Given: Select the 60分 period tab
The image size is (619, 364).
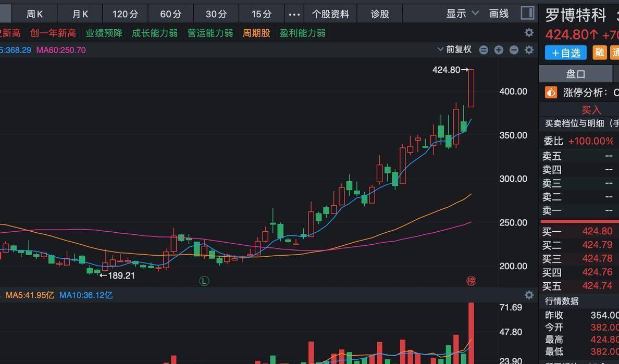Looking at the screenshot, I should 170,14.
